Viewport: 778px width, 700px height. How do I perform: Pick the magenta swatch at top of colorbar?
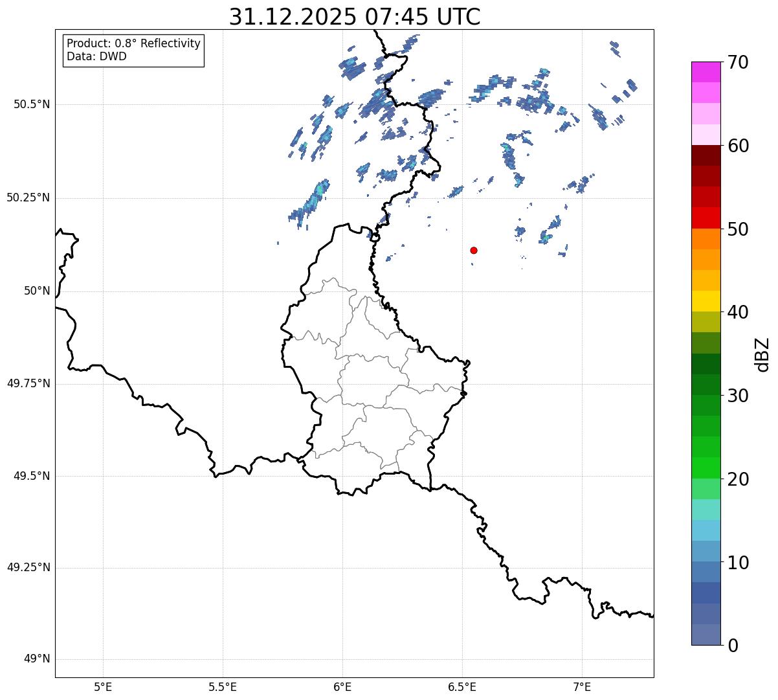pyautogui.click(x=706, y=72)
